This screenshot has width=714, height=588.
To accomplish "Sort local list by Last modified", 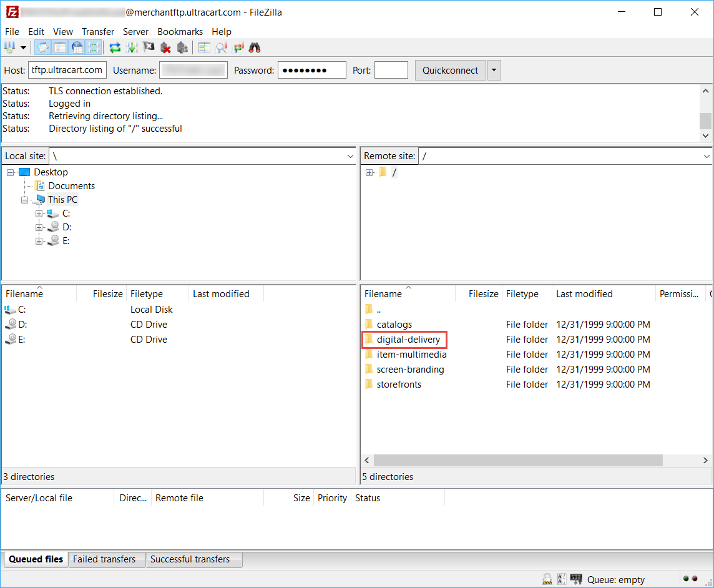I will pyautogui.click(x=227, y=294).
